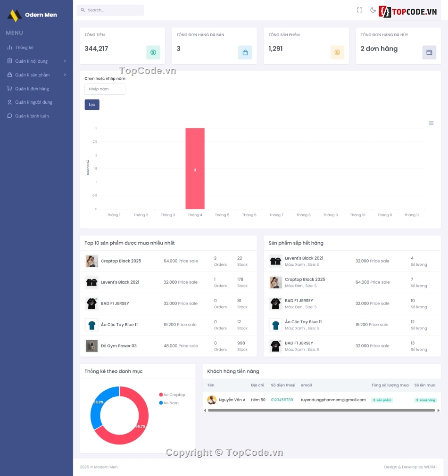Image resolution: width=448 pixels, height=476 pixels.
Task: Toggle Áo Nam legend series in donut chart
Action: click(x=170, y=403)
